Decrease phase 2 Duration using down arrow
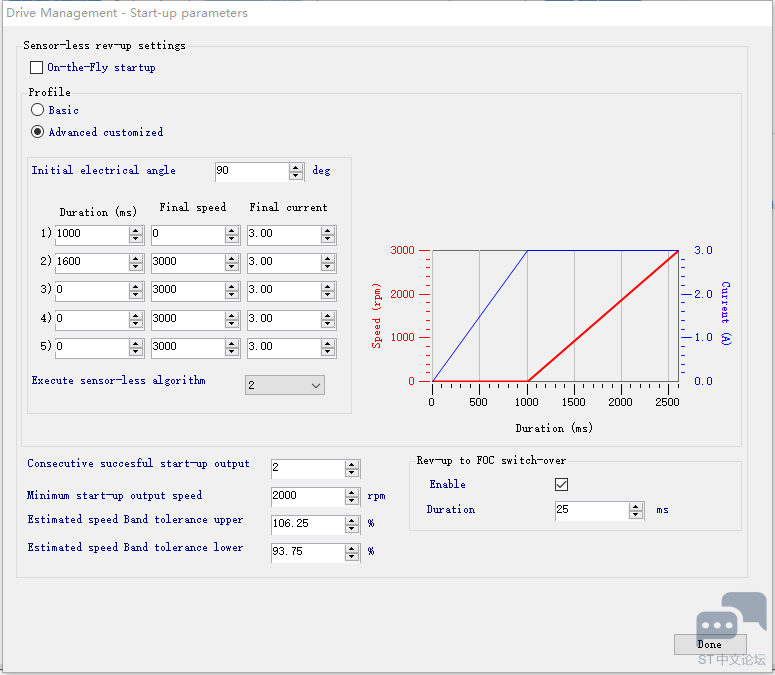Screen dimensions: 775x675 (136, 267)
